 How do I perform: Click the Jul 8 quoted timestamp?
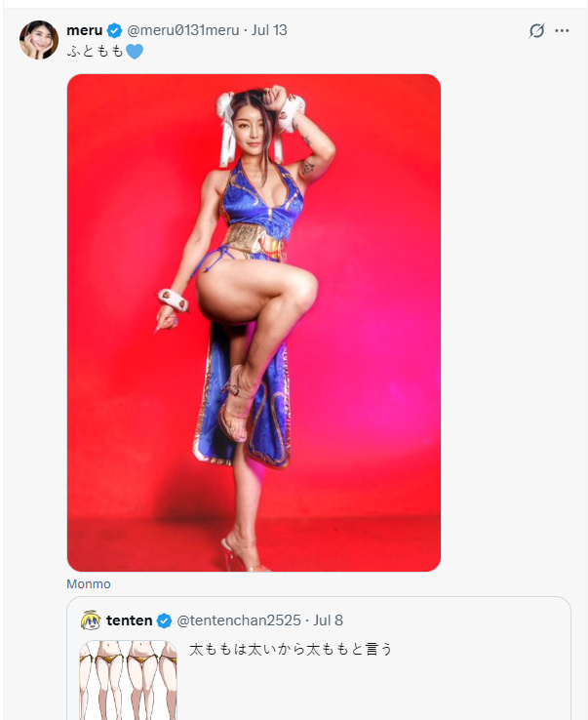coord(329,620)
